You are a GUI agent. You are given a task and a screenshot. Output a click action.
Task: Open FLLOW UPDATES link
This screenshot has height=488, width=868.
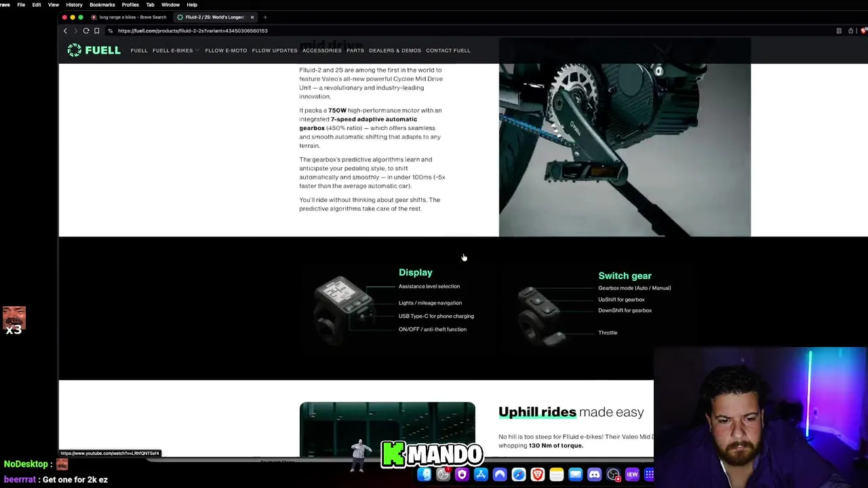coord(275,50)
